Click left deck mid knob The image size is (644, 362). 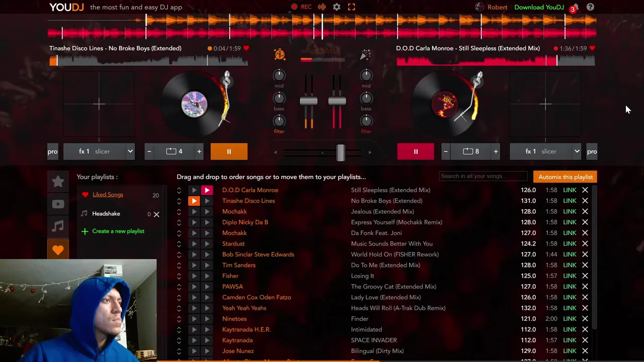pos(279,75)
